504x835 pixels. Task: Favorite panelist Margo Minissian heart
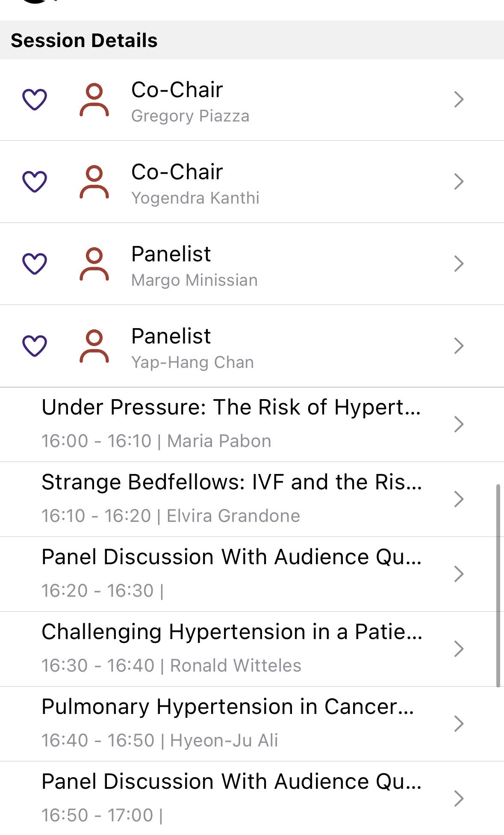pos(35,264)
